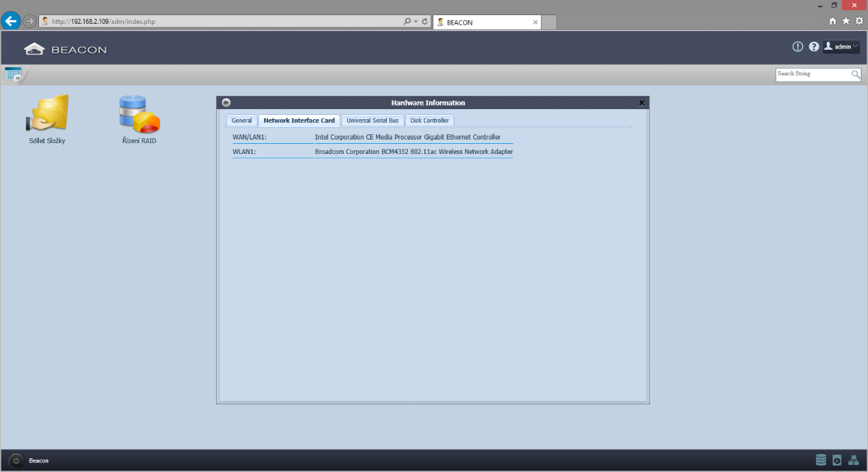
Task: Select the Disk Controller tab
Action: pos(430,121)
